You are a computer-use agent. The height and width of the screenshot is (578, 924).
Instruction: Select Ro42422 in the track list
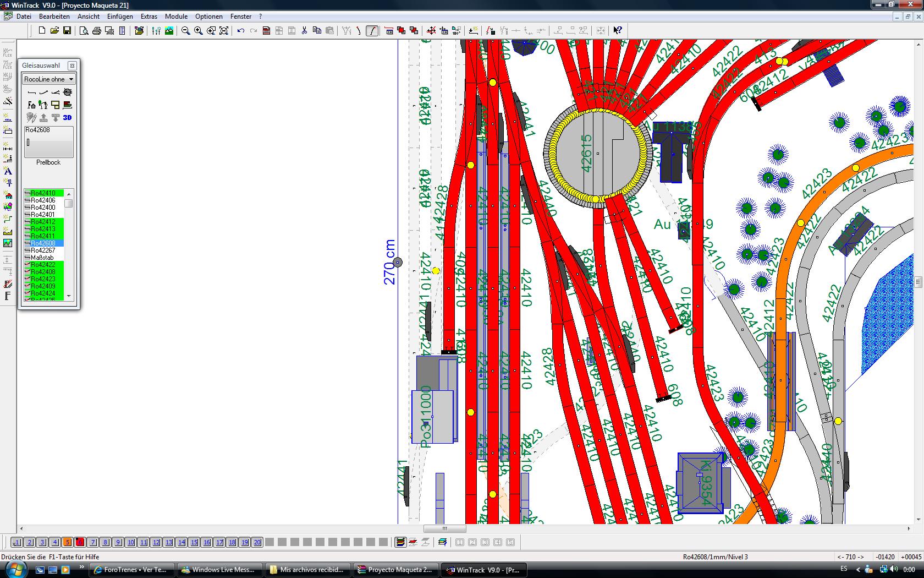coord(44,265)
